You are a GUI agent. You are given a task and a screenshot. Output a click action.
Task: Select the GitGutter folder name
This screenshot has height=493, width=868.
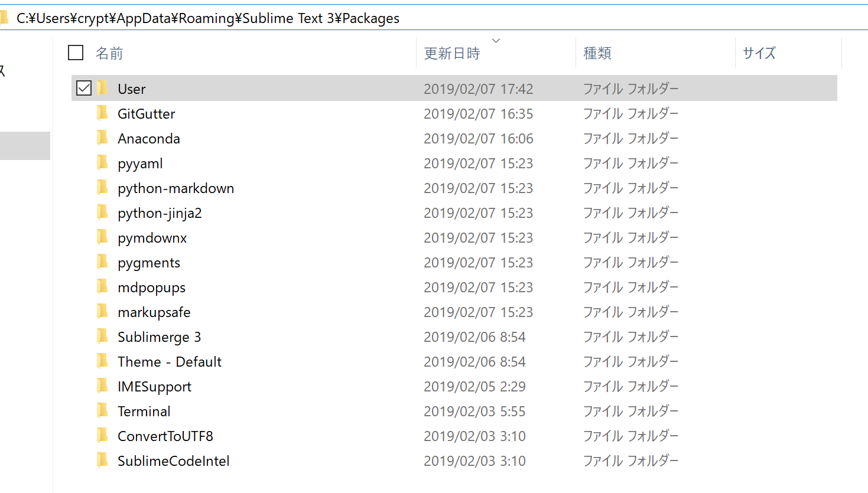coord(147,113)
